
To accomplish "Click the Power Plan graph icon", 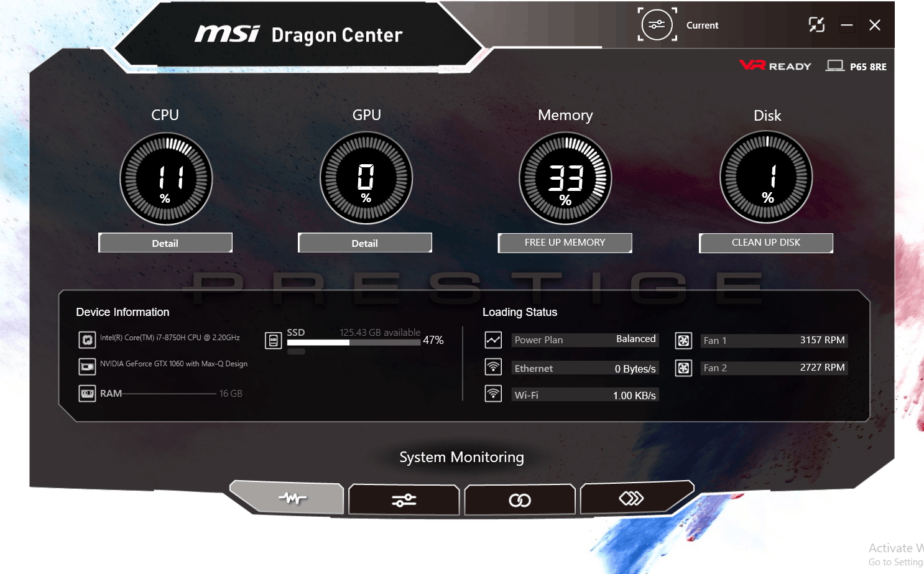I will (493, 340).
